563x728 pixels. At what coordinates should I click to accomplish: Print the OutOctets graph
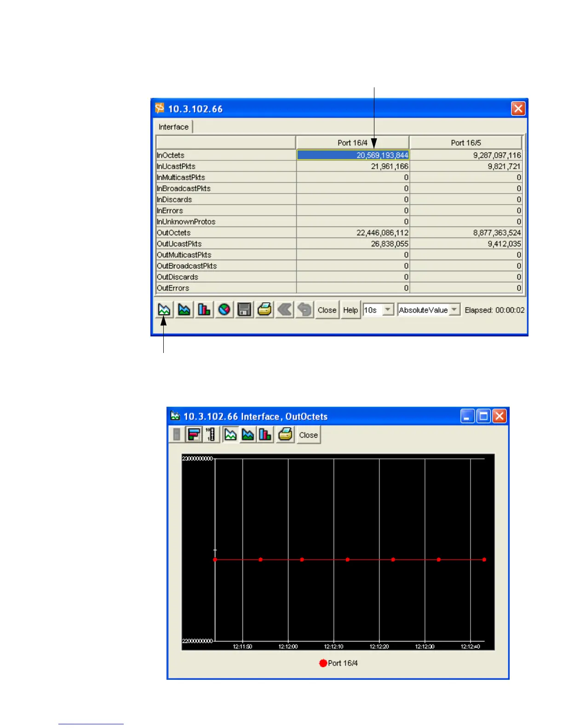[285, 435]
